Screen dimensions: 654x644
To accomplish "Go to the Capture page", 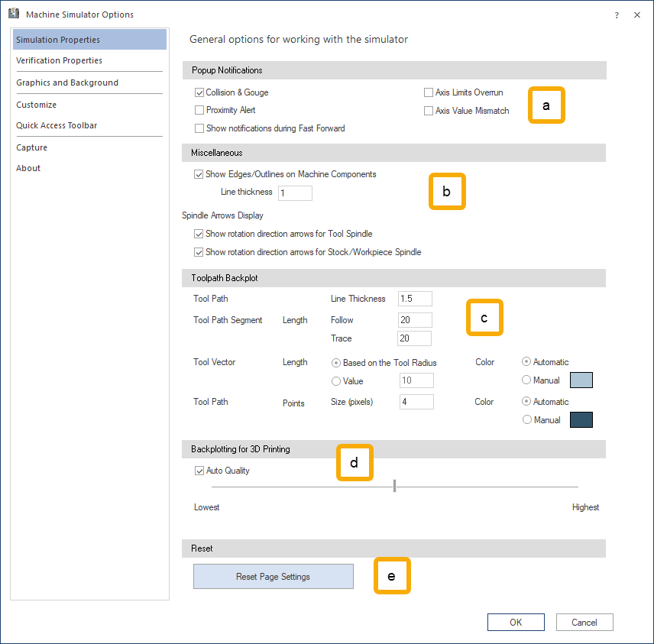I will point(32,147).
